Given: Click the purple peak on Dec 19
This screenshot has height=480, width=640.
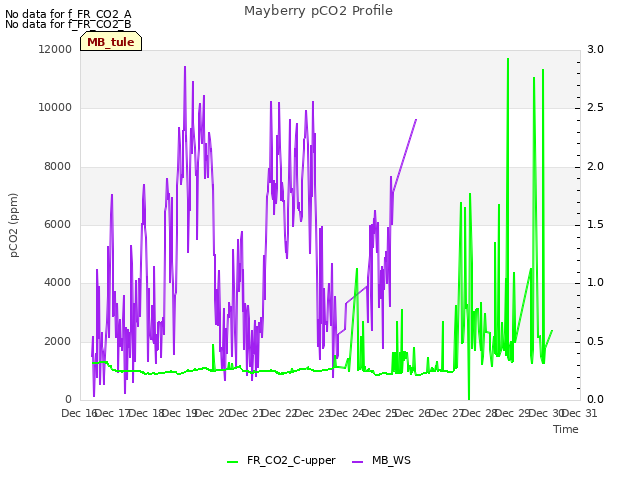Looking at the screenshot, I should click(185, 67).
